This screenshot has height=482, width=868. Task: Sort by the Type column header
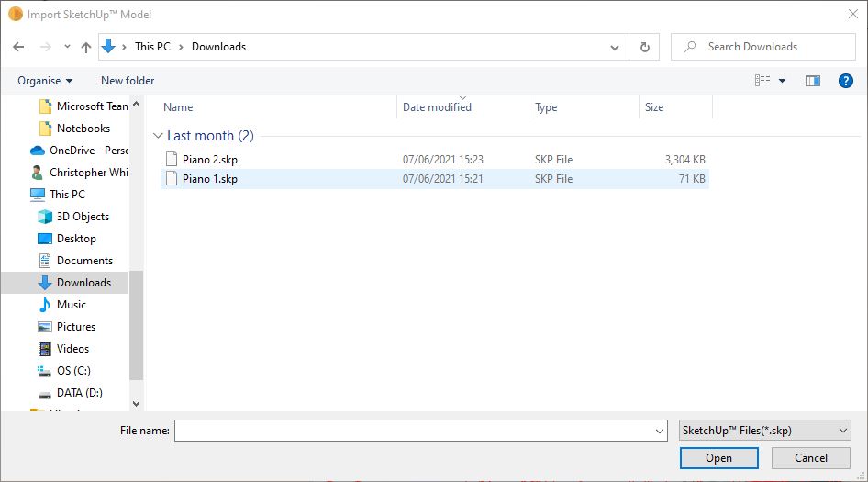point(546,107)
